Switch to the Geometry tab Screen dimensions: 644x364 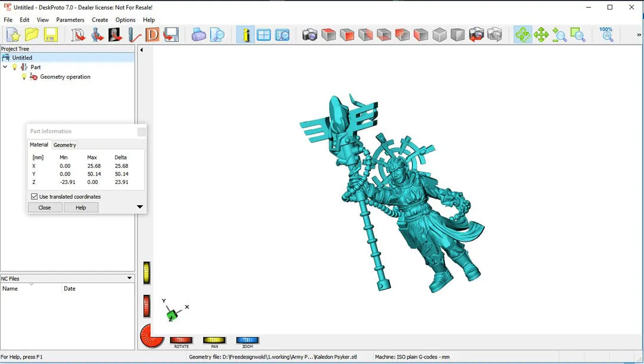click(x=65, y=145)
